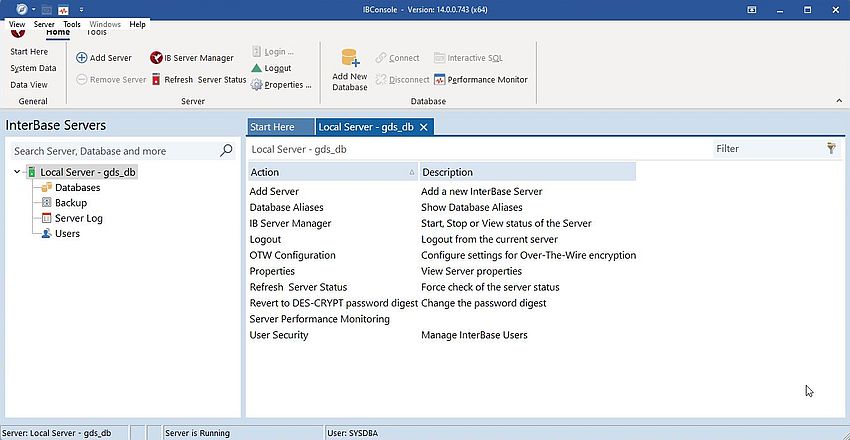Click the Filter funnel icon
The image size is (850, 440).
point(831,148)
